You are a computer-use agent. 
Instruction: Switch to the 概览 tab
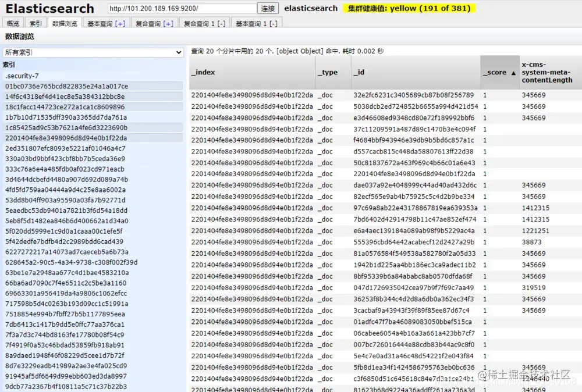(13, 23)
